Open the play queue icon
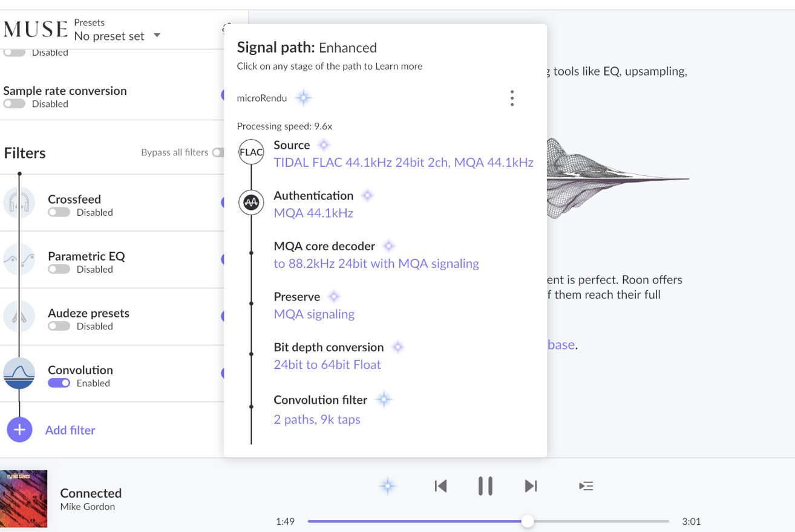Screen dimensions: 795x532 tap(586, 486)
